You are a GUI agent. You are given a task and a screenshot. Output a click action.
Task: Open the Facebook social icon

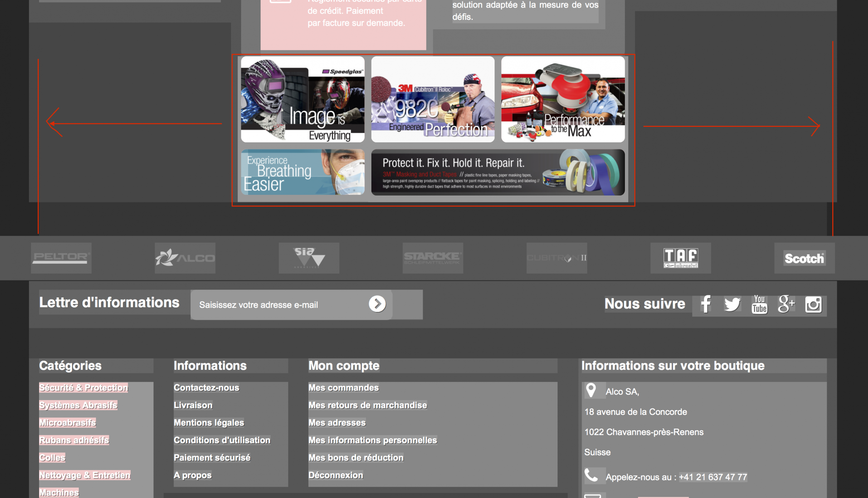pos(706,304)
